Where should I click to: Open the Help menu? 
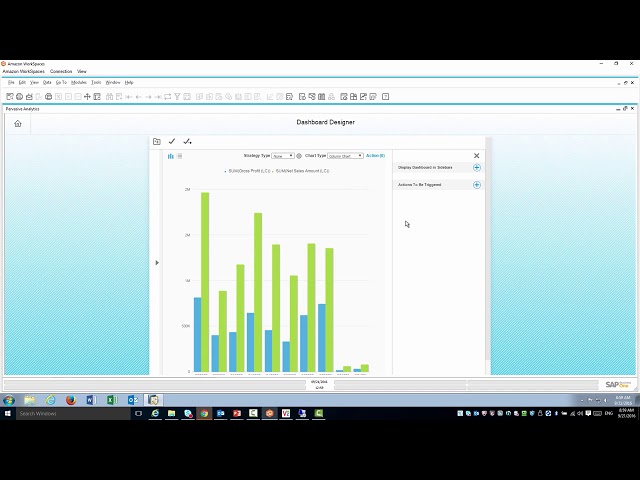click(129, 82)
